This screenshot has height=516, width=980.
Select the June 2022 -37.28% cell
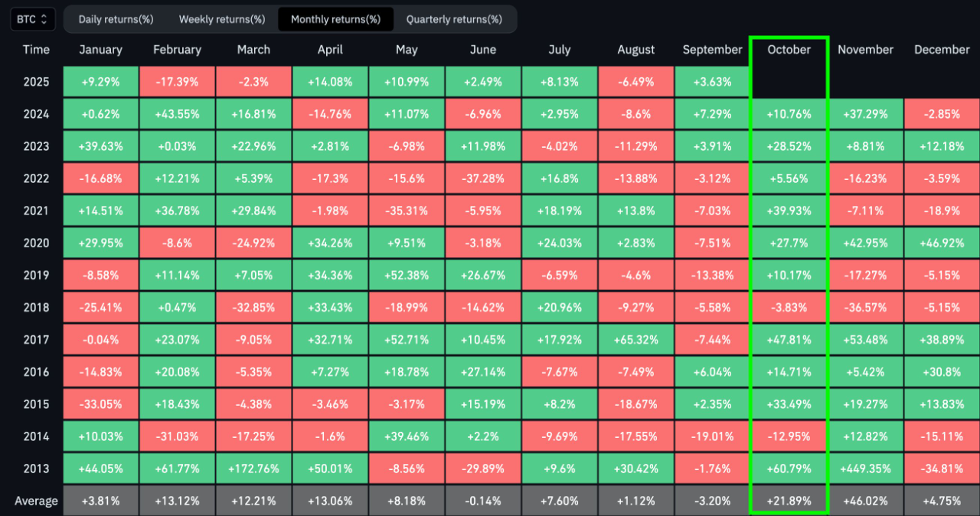pos(482,178)
